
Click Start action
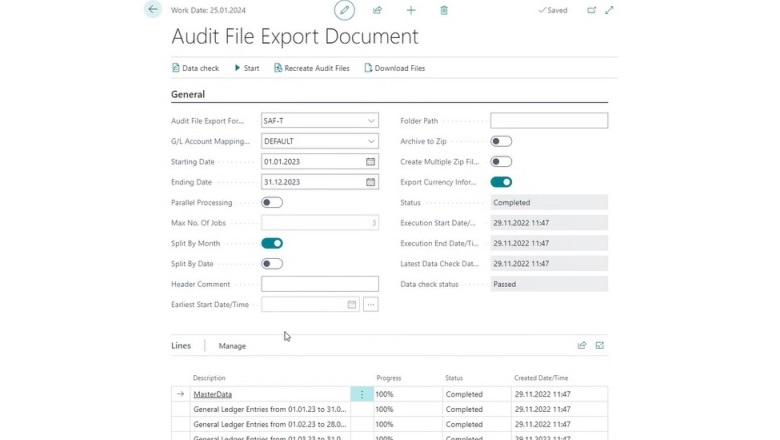point(247,68)
